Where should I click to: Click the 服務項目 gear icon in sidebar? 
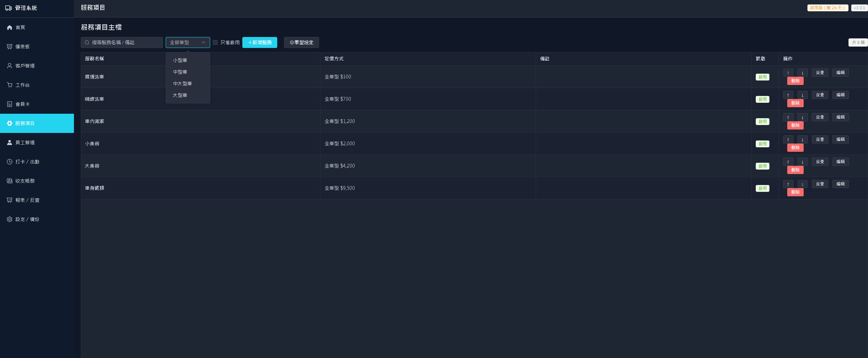(x=10, y=123)
